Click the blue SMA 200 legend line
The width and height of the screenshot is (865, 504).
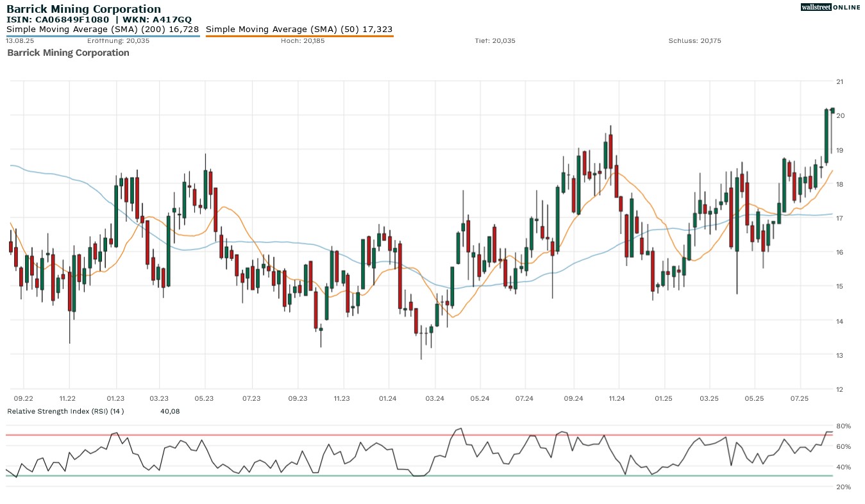coord(103,36)
